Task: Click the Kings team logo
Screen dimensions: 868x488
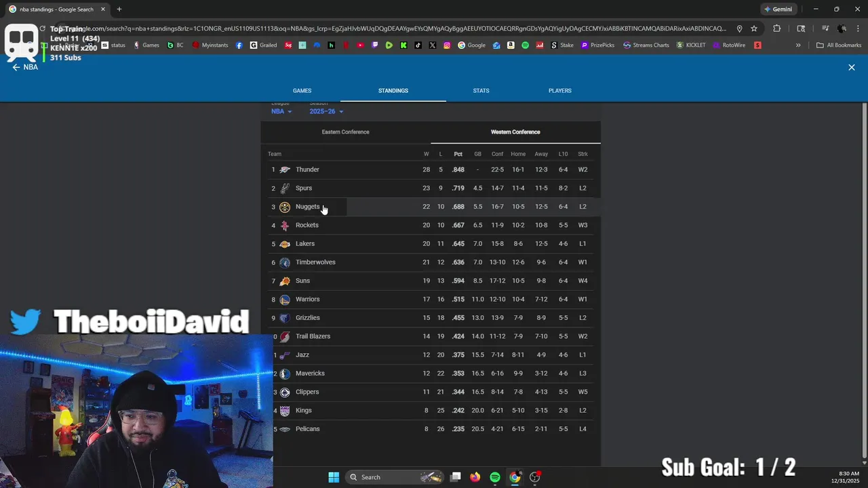Action: [x=285, y=411]
